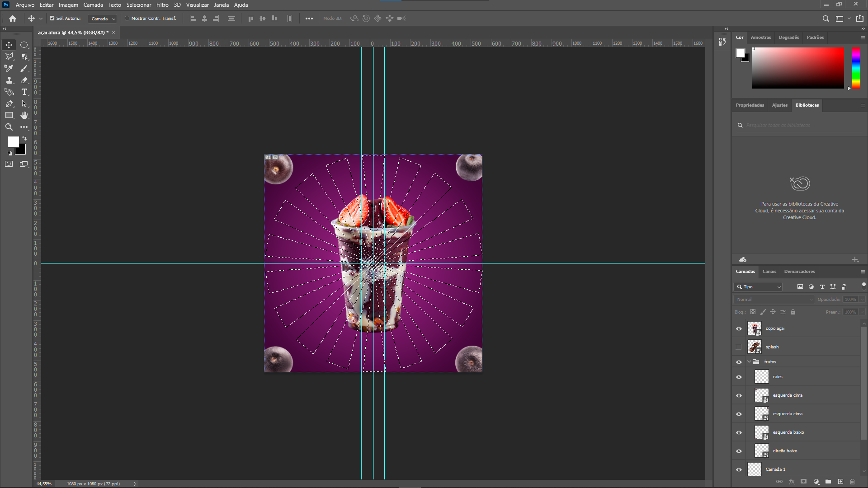Screen dimensions: 868x488
Task: Select the Zoom tool
Action: point(9,127)
